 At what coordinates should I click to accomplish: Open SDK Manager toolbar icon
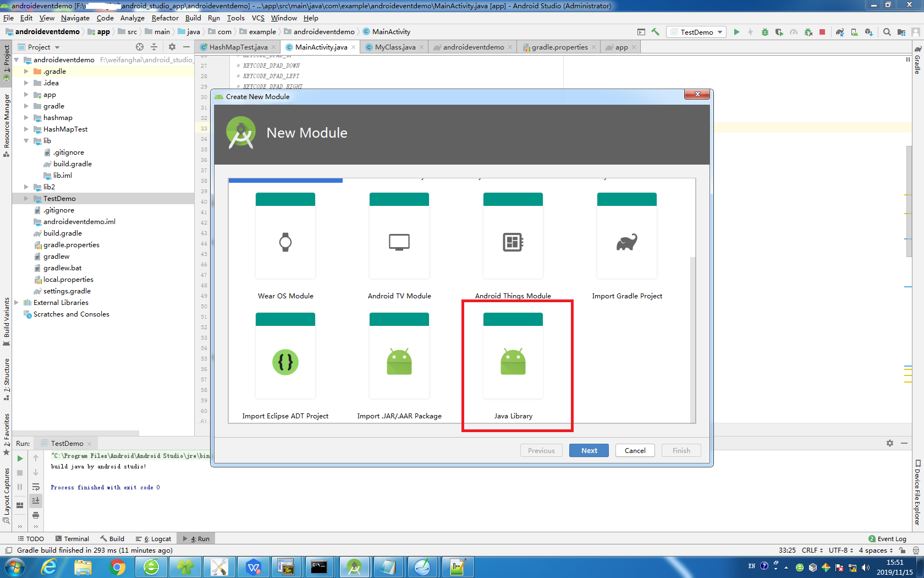[868, 32]
